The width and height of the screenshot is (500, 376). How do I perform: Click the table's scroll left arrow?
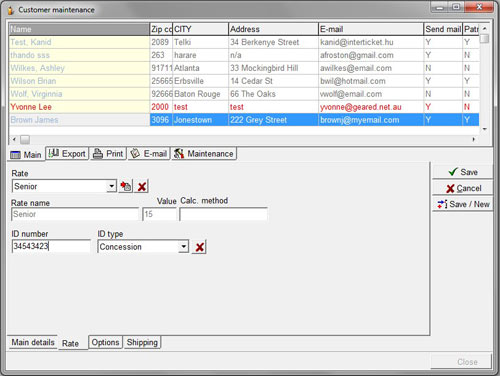14,139
